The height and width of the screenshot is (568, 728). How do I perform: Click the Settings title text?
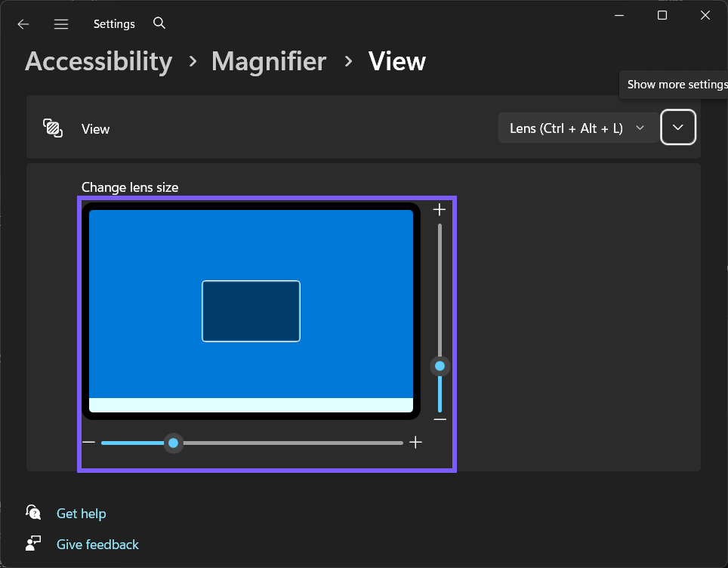114,23
